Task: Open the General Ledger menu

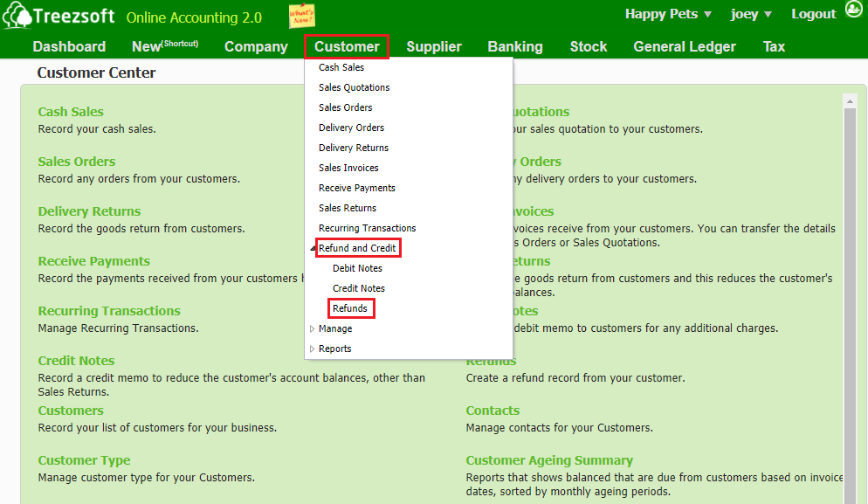Action: point(684,47)
